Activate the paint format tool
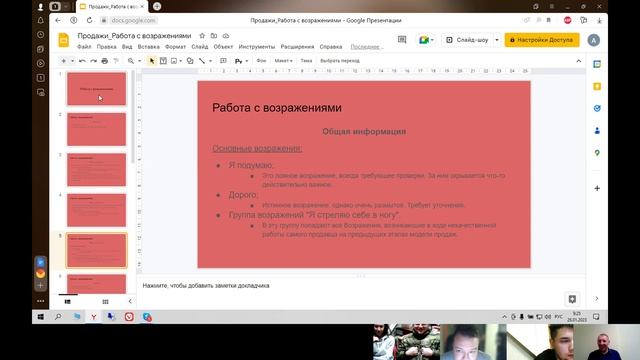Image resolution: width=640 pixels, height=360 pixels. tap(116, 61)
